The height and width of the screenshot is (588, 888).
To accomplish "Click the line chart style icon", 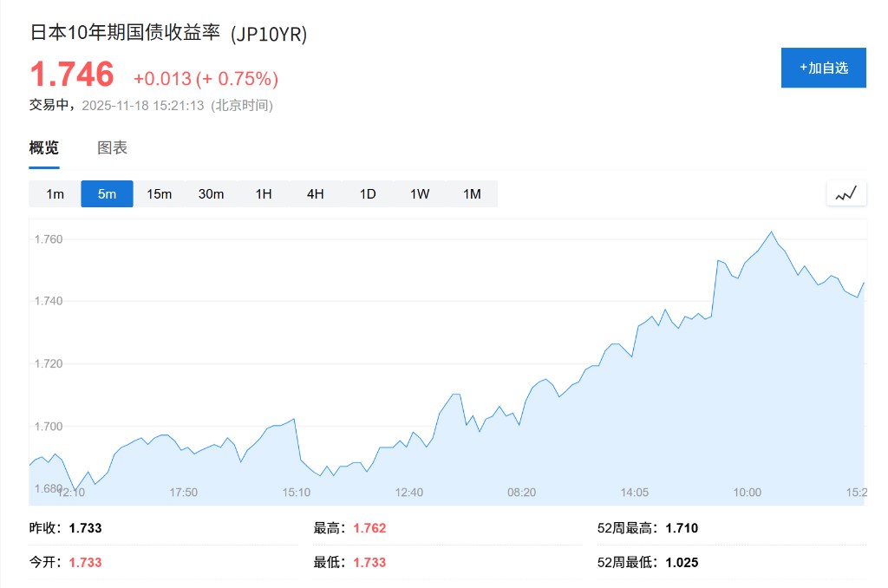I will pos(846,194).
